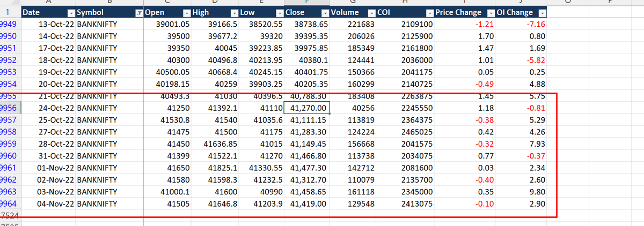Screen dimensions: 644x226
Task: Open the Symbol column filter dropdown
Action: (x=140, y=13)
